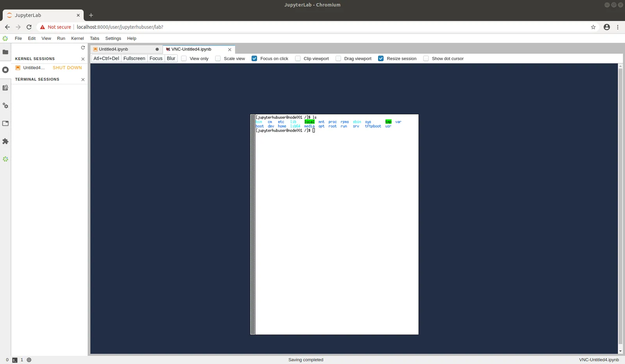
Task: Click the JupyterLab logo in menu bar
Action: (5, 38)
